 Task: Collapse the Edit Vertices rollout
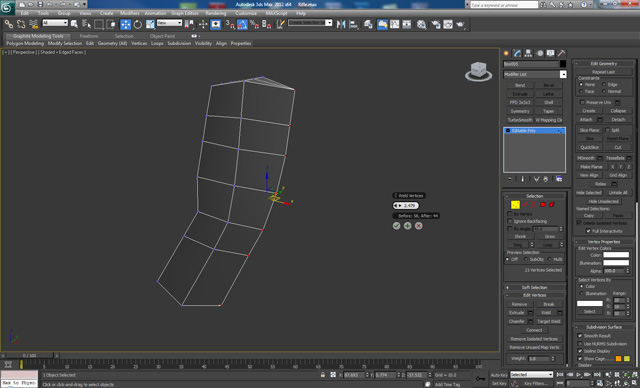pos(534,295)
